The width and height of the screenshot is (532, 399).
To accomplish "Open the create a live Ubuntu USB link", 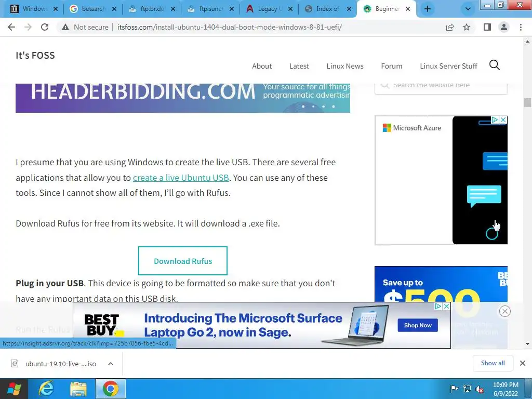I will pos(181,178).
